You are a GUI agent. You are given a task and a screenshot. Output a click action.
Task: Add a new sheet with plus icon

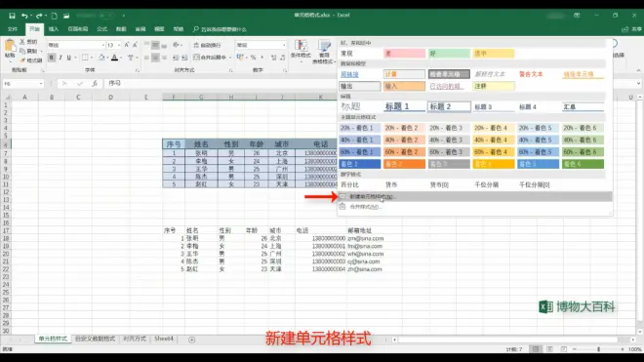[x=191, y=340]
